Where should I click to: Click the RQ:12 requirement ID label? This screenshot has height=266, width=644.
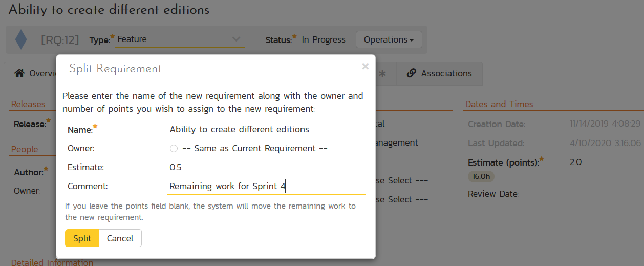[x=60, y=39]
